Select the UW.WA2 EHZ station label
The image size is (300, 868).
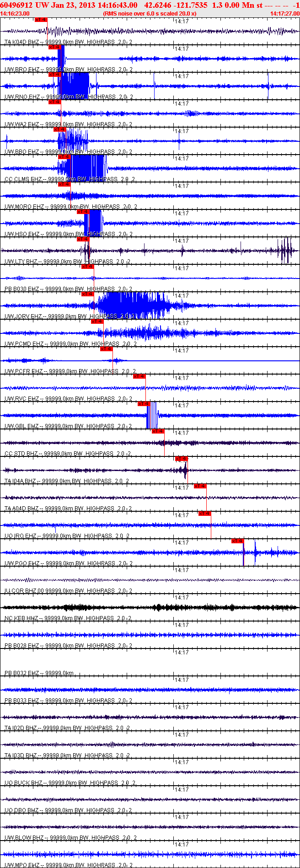(22, 124)
